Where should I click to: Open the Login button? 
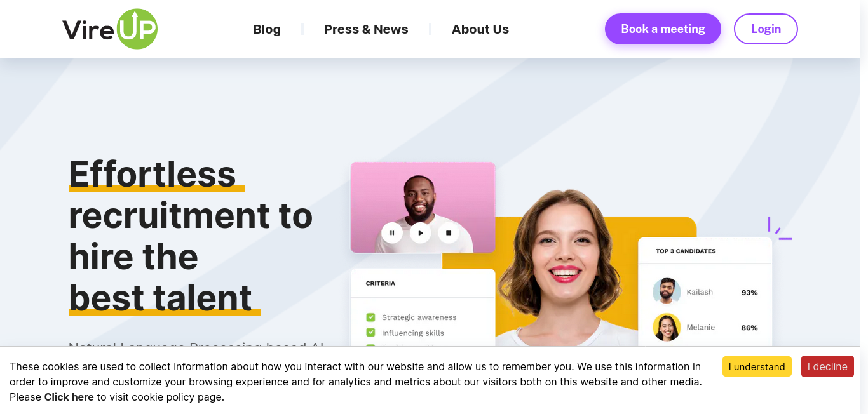pos(766,29)
